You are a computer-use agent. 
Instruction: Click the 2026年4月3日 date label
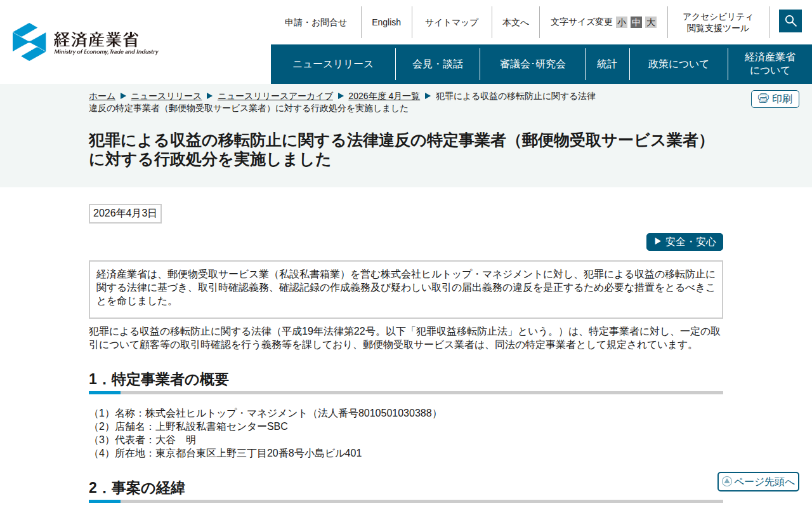pyautogui.click(x=125, y=213)
